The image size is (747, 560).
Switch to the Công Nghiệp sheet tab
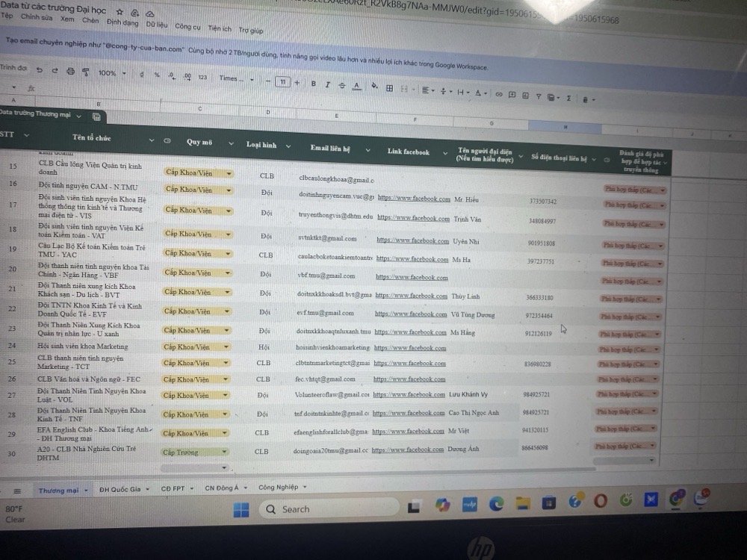click(279, 487)
